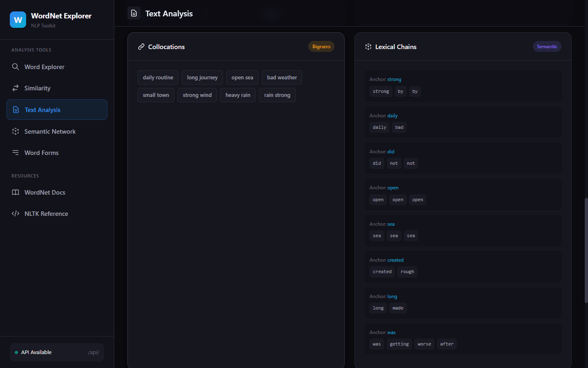Click the Word Explorer magnifier icon
Screen dimensions: 588x368
tap(16, 67)
